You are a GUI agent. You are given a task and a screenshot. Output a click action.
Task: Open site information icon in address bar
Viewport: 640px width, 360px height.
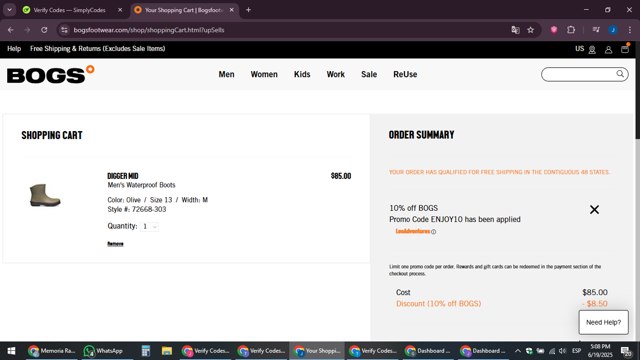[64, 30]
